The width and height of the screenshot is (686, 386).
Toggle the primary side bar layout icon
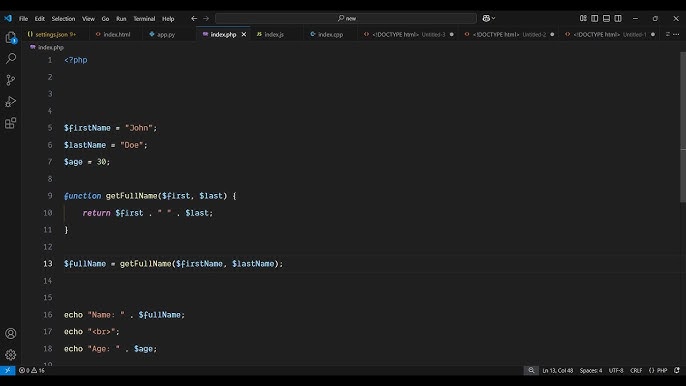click(x=595, y=18)
